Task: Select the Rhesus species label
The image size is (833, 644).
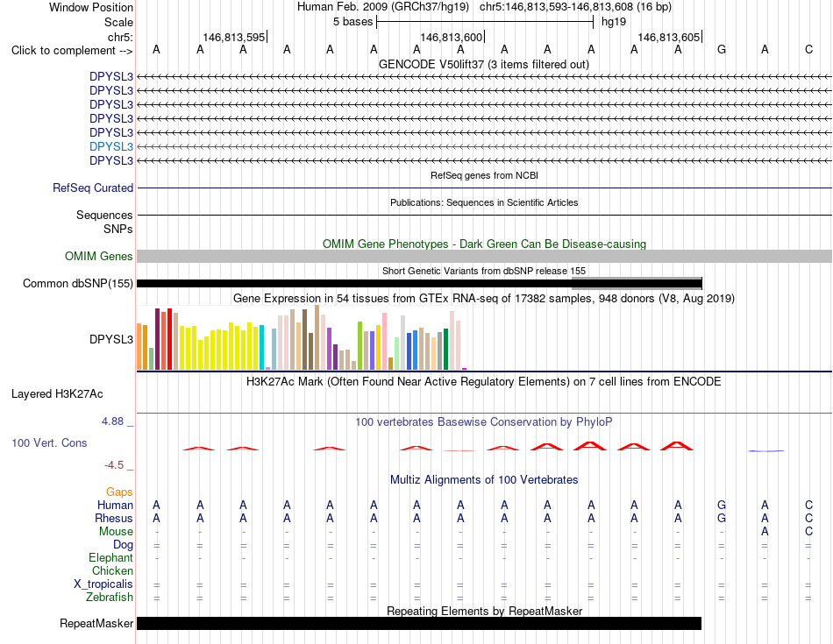Action: point(114,518)
